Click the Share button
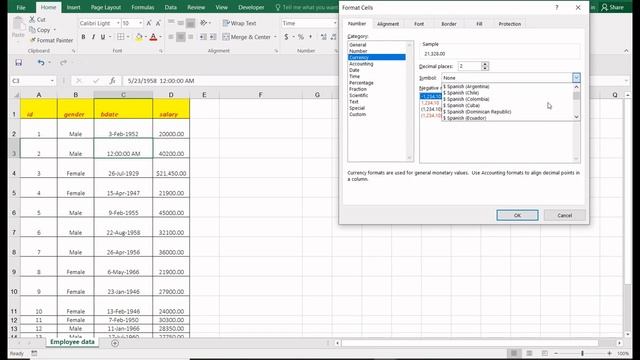The height and width of the screenshot is (360, 640). (x=612, y=7)
